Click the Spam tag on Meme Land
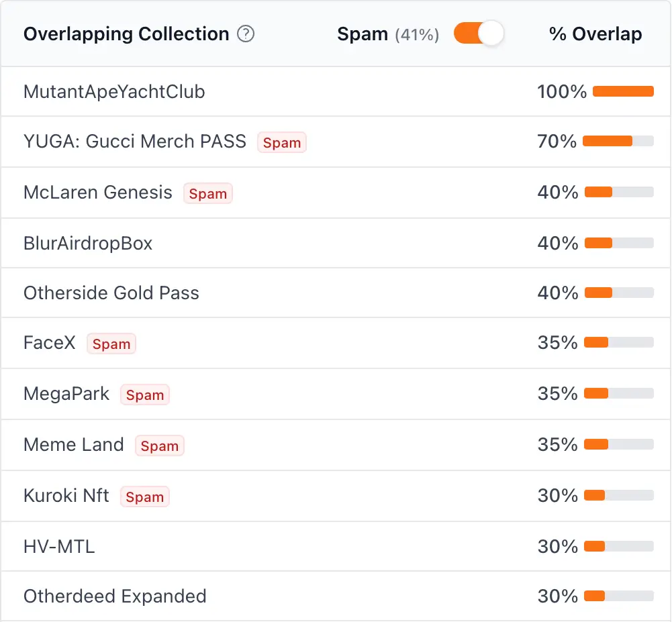Viewport: 672px width, 622px height. (160, 446)
